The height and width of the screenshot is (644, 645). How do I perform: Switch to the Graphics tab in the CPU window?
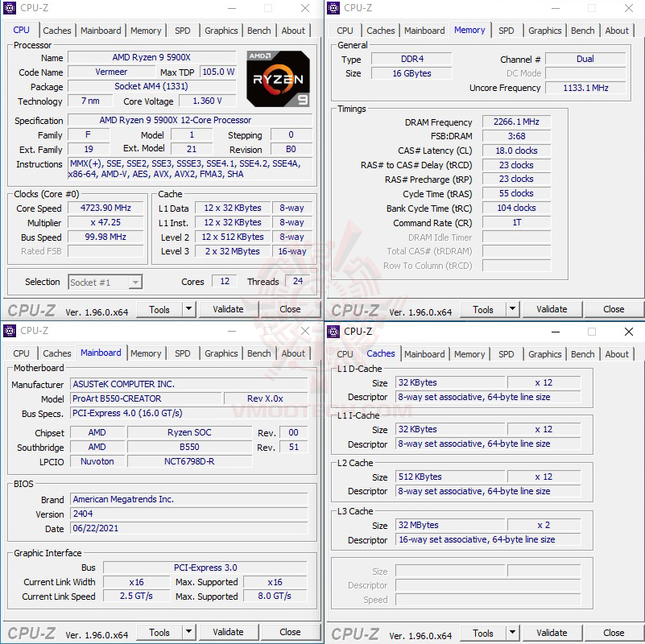[x=221, y=30]
